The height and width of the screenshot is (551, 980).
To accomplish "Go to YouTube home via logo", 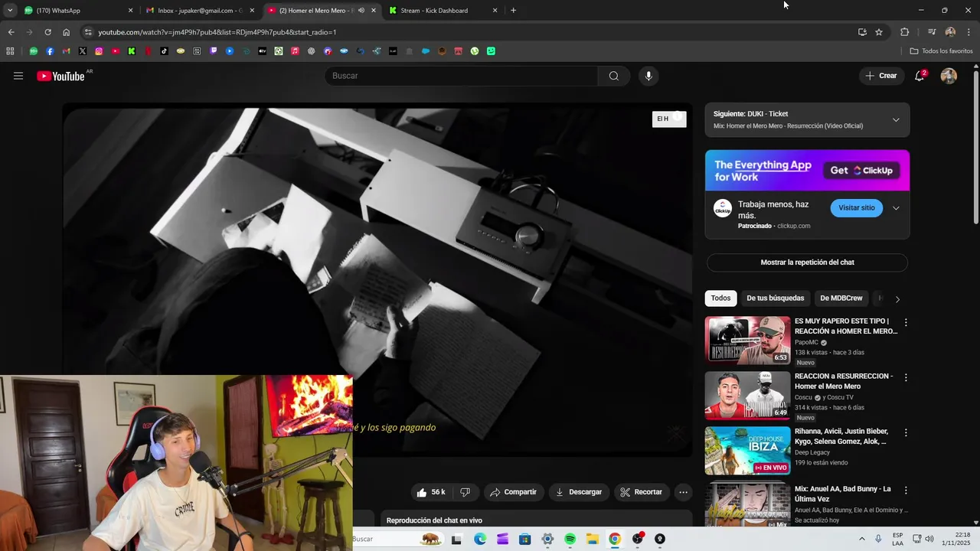I will [60, 76].
